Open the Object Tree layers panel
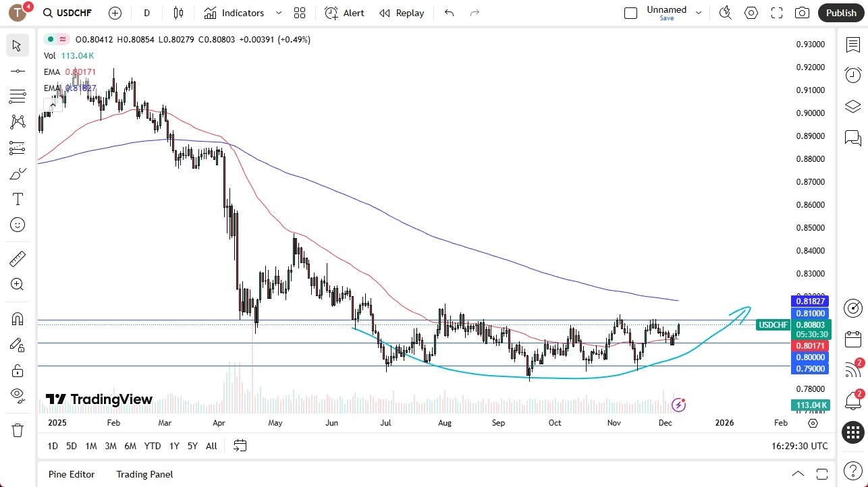Viewport: 868px width, 487px height. click(852, 106)
